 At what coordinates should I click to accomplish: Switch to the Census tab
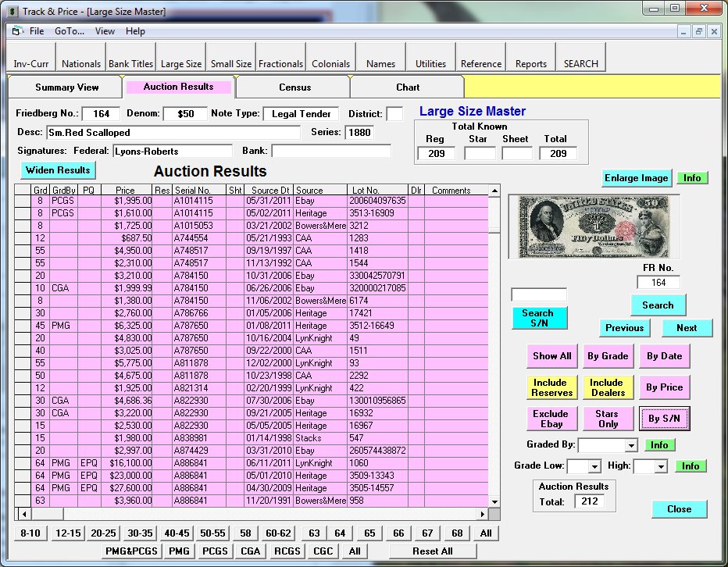click(294, 87)
